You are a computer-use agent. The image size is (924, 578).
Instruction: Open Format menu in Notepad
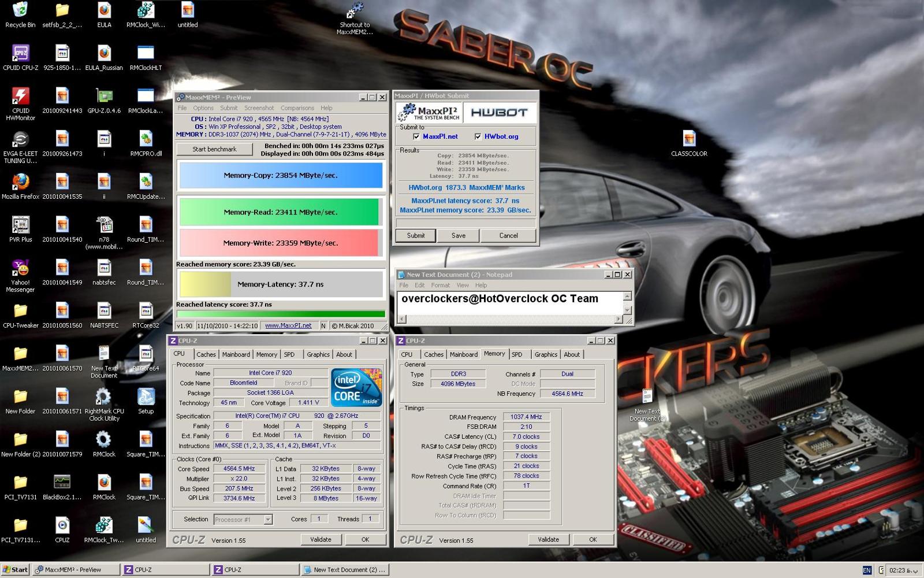tap(440, 285)
